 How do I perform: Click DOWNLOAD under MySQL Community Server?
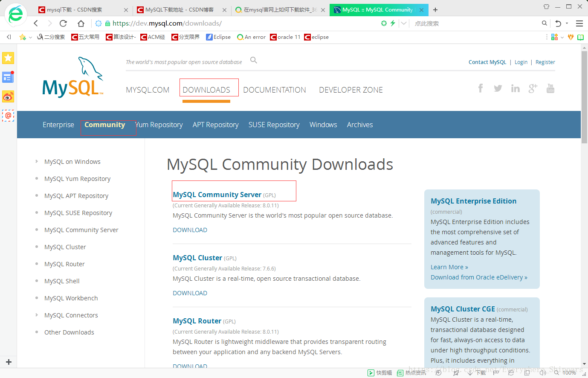tap(190, 230)
